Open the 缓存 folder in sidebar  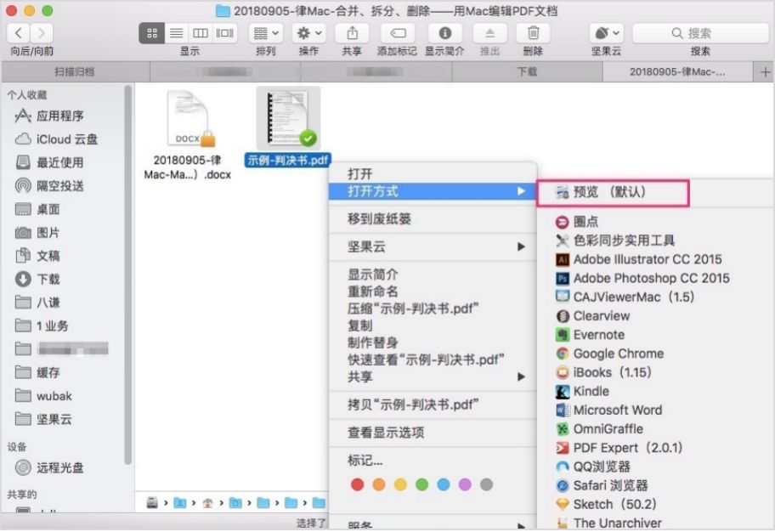38,372
